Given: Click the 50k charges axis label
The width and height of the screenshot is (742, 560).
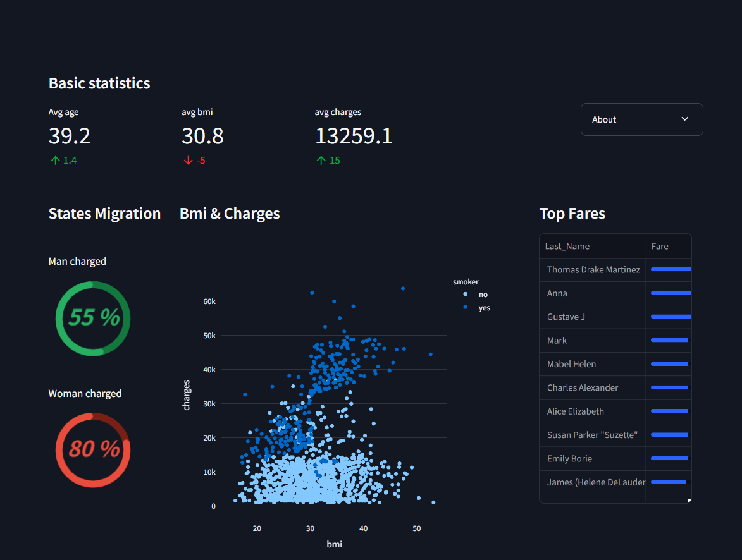Looking at the screenshot, I should [x=209, y=336].
